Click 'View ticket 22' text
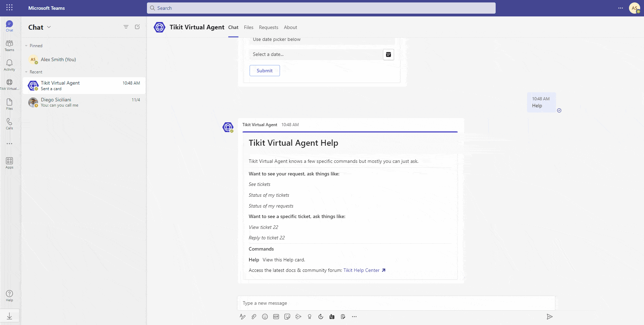644x325 pixels. (x=264, y=227)
